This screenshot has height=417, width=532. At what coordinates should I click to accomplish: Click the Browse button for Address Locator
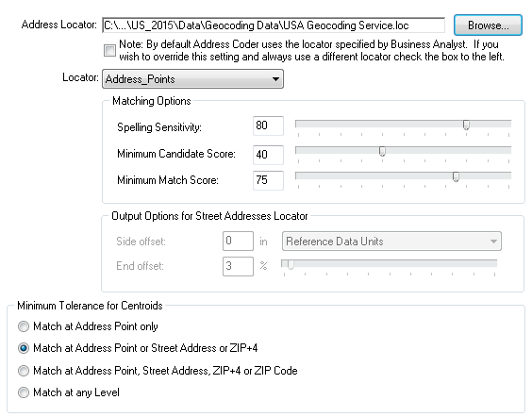(488, 25)
